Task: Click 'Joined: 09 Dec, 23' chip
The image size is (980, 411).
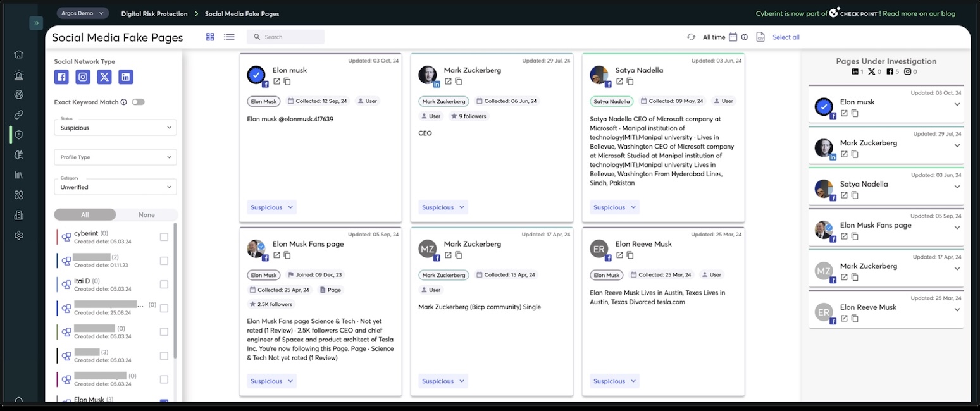Action: coord(316,275)
